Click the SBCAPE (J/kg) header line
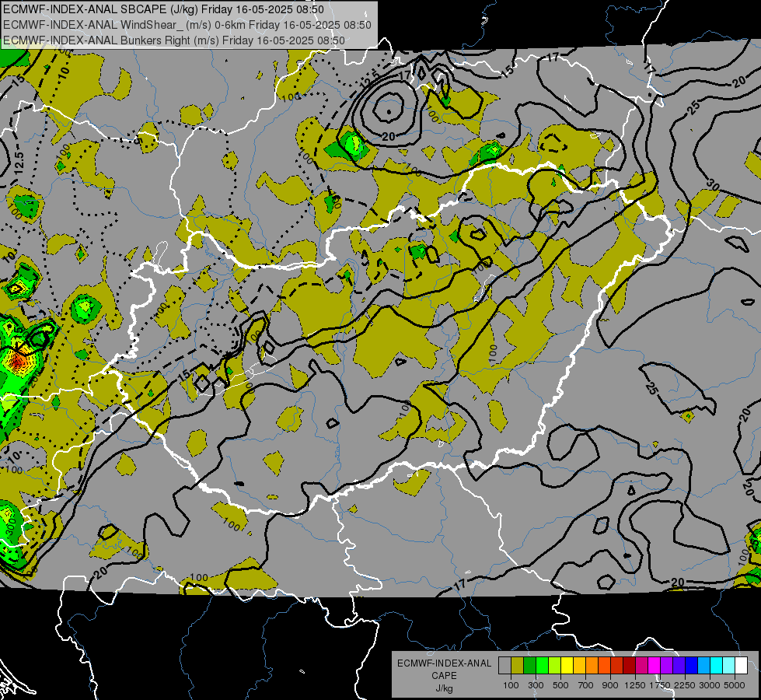This screenshot has width=761, height=700. pos(163,9)
